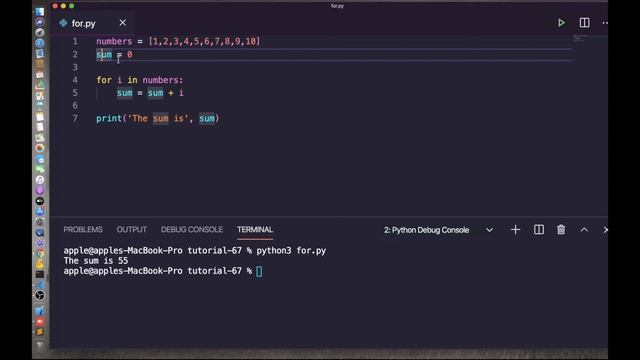Close the for.py editor tab
Screen dimensions: 640x360
122,23
